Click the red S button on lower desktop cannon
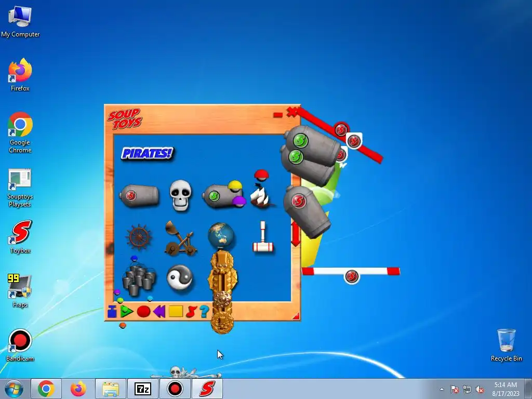The width and height of the screenshot is (532, 399). click(x=299, y=201)
